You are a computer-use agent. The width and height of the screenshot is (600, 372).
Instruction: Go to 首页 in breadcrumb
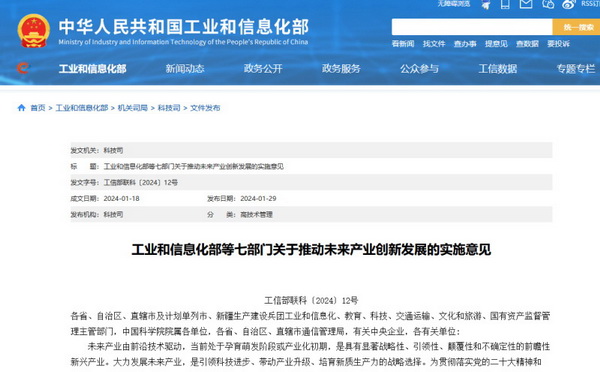point(38,108)
